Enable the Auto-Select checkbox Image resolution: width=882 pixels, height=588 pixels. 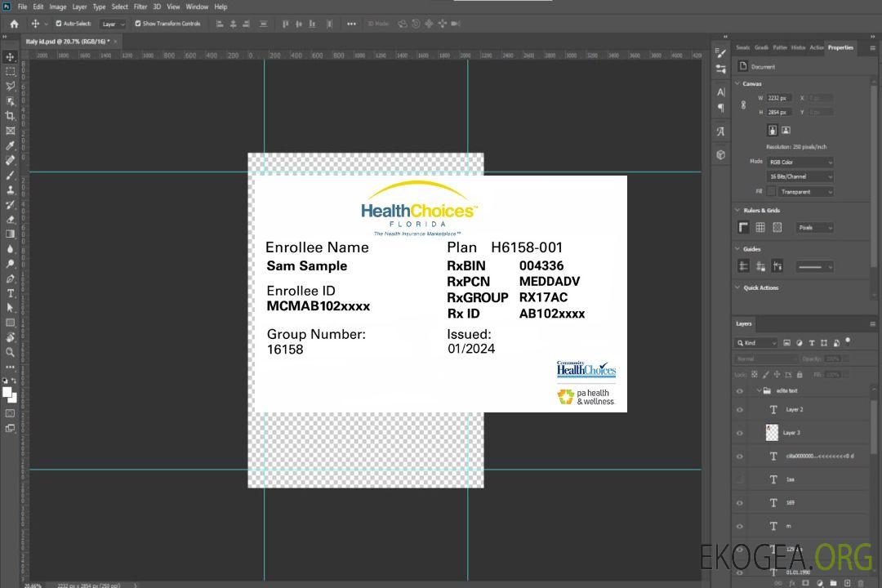point(59,24)
